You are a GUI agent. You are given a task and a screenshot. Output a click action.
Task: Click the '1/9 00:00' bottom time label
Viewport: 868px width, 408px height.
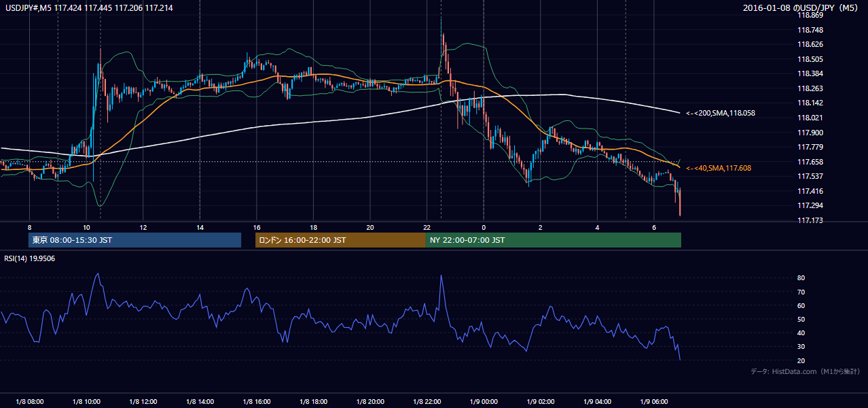click(x=483, y=401)
